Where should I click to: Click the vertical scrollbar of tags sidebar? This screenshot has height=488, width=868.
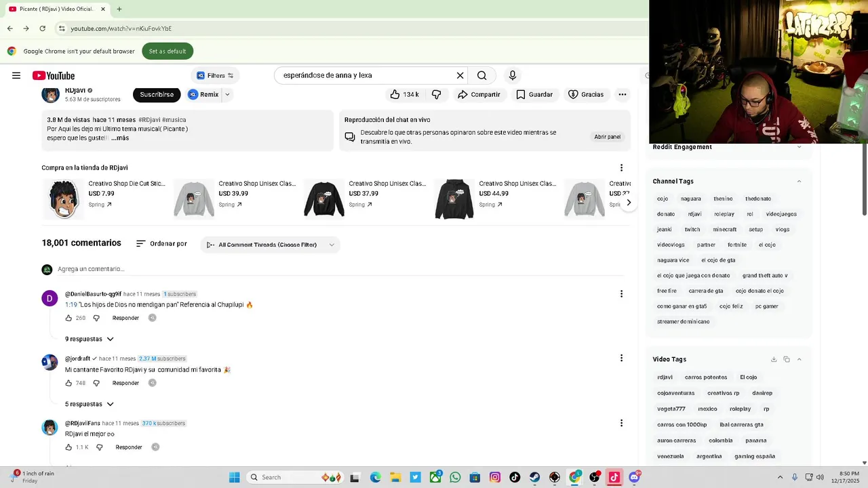864,180
